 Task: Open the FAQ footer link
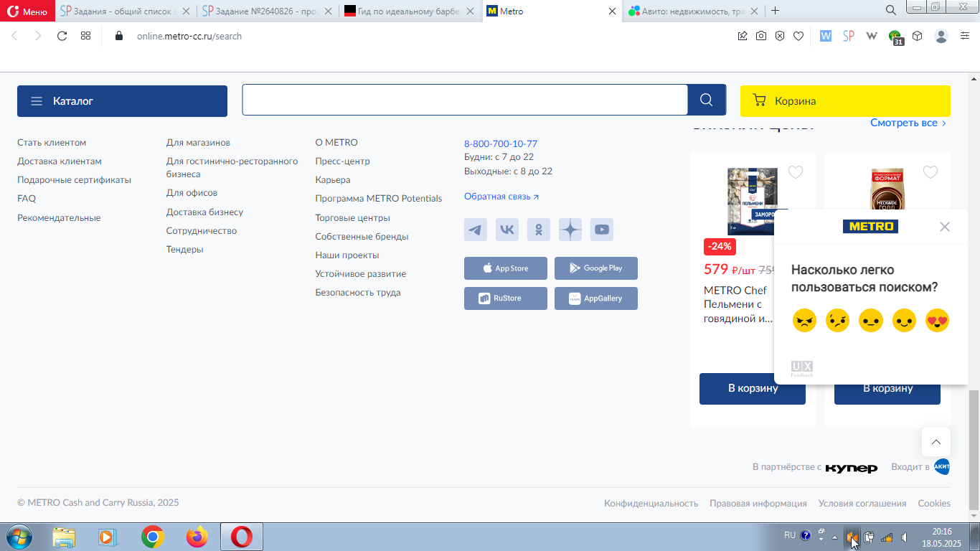pyautogui.click(x=27, y=199)
